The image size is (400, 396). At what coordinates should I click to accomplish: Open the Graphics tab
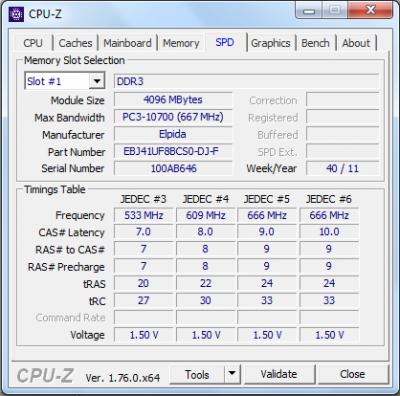click(271, 43)
